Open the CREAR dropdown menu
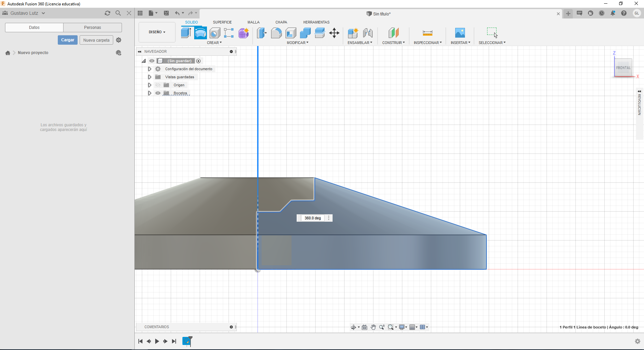This screenshot has height=350, width=644. coord(214,43)
